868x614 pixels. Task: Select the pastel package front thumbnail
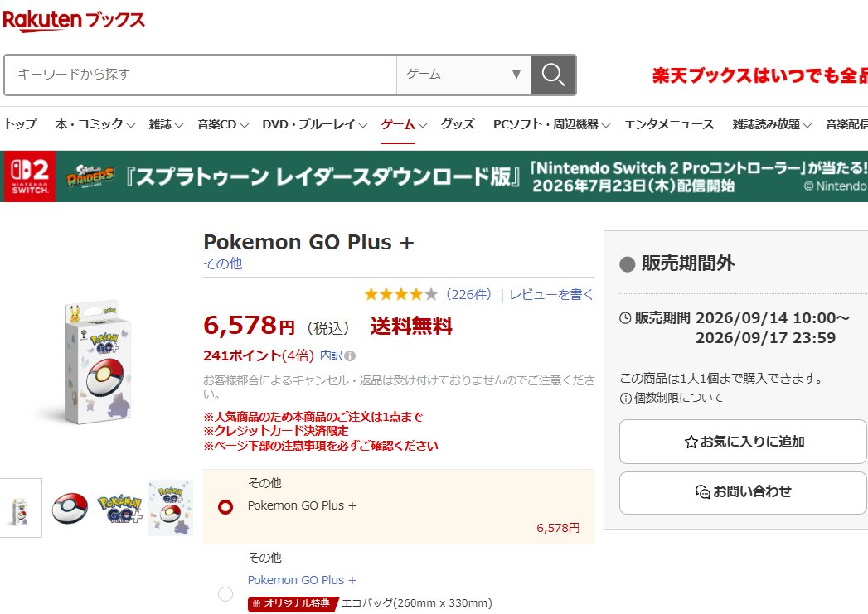tap(171, 508)
